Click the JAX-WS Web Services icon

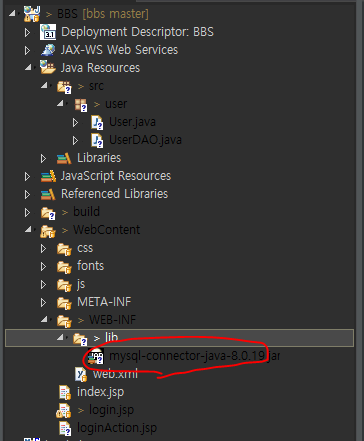[48, 50]
